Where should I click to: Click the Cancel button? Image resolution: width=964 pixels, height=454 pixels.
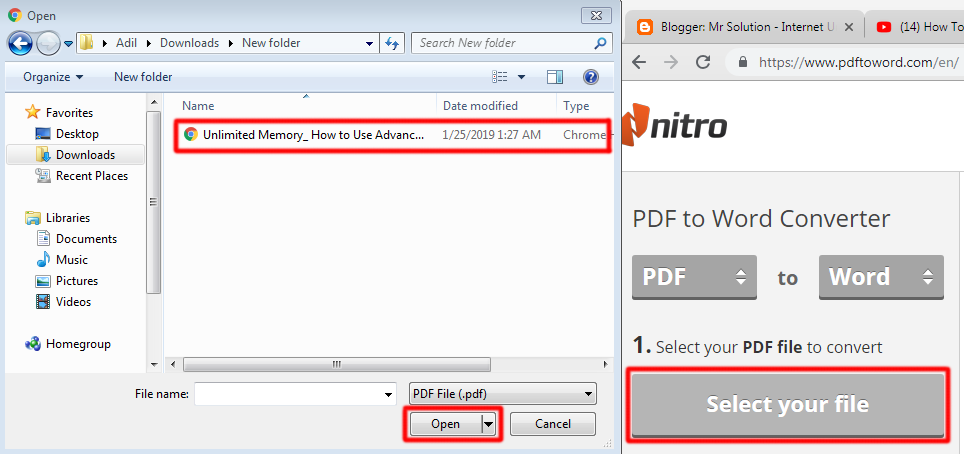(x=553, y=424)
